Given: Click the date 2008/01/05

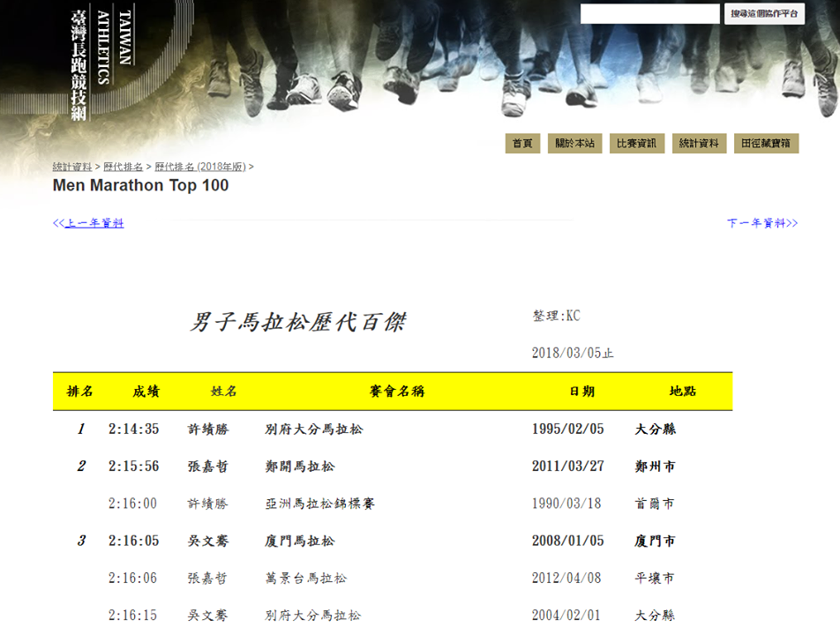Looking at the screenshot, I should [x=568, y=541].
